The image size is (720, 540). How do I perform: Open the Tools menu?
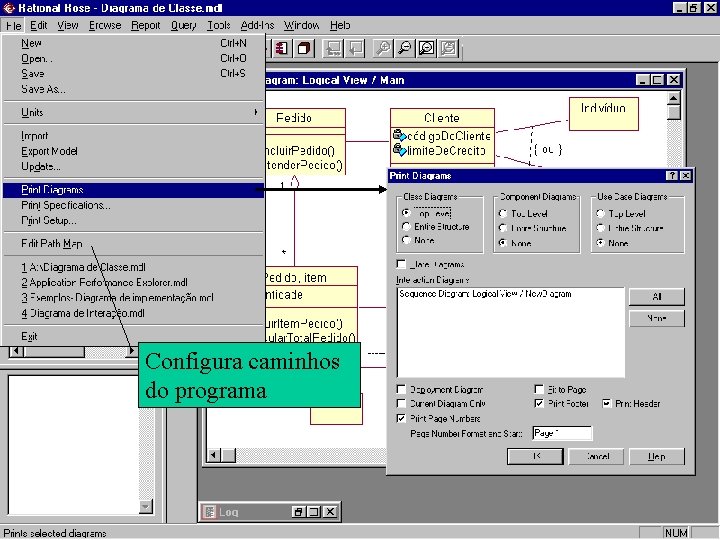click(x=219, y=25)
